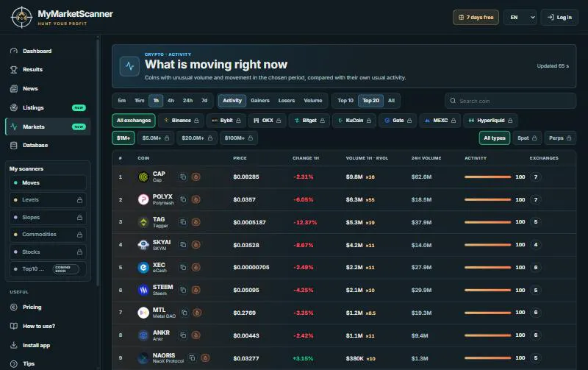Screen dimensions: 588x370
Task: Click the CAP activity bar
Action: pos(487,177)
